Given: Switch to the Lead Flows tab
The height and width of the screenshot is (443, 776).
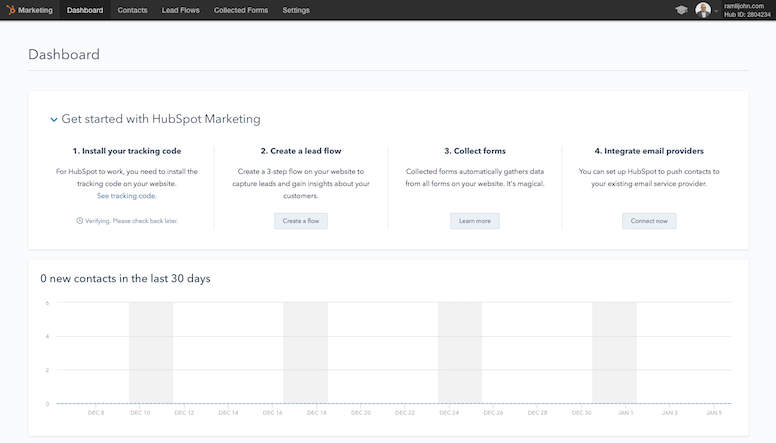Looking at the screenshot, I should coord(181,10).
